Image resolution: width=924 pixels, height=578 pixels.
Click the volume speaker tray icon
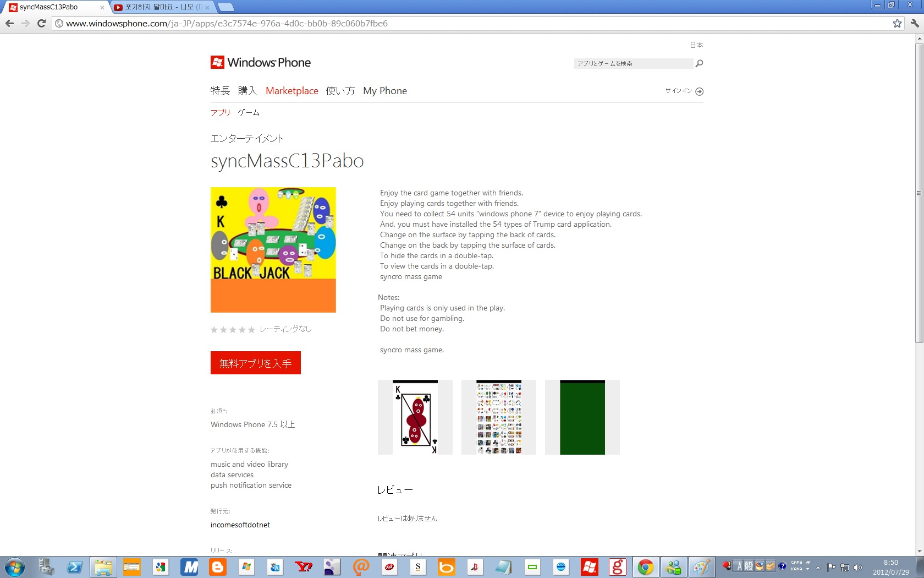point(857,568)
